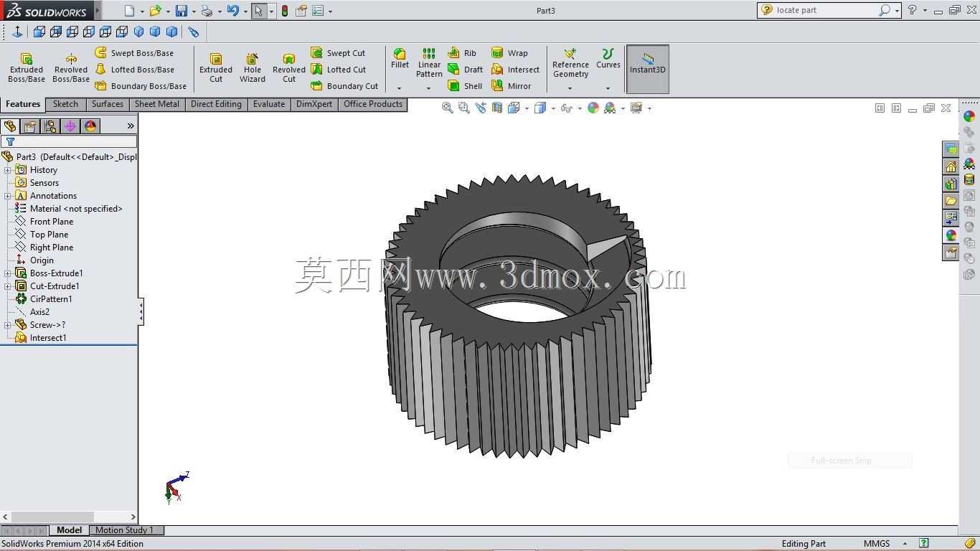The height and width of the screenshot is (551, 980).
Task: Open Edit Appearance color wheel
Action: click(x=593, y=108)
